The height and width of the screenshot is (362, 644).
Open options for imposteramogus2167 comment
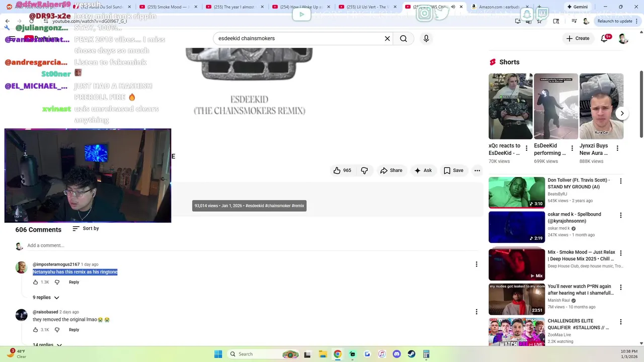pyautogui.click(x=476, y=264)
